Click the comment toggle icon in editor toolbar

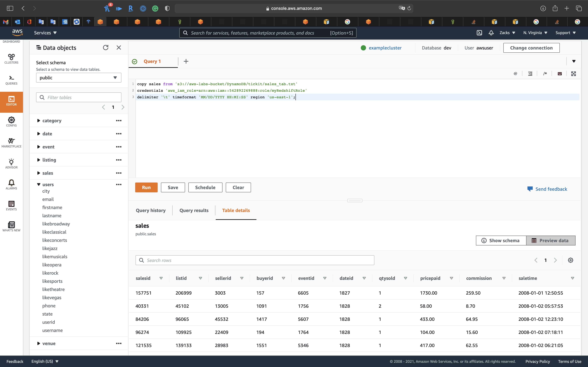[545, 74]
